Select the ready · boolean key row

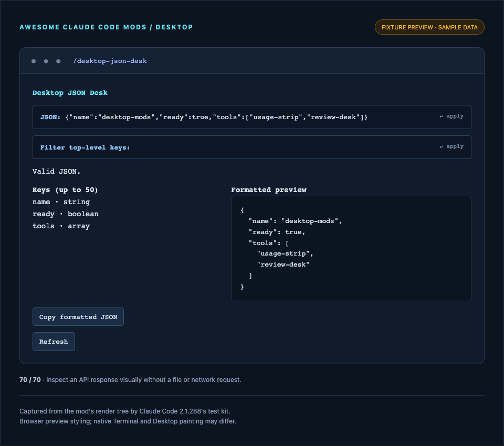point(66,214)
